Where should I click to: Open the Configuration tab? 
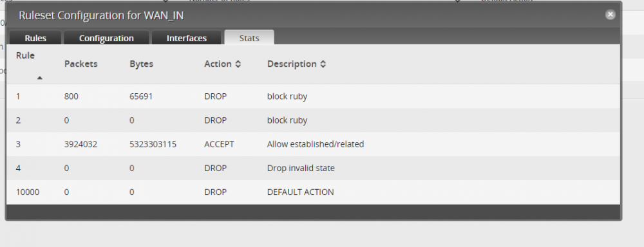pyautogui.click(x=106, y=38)
